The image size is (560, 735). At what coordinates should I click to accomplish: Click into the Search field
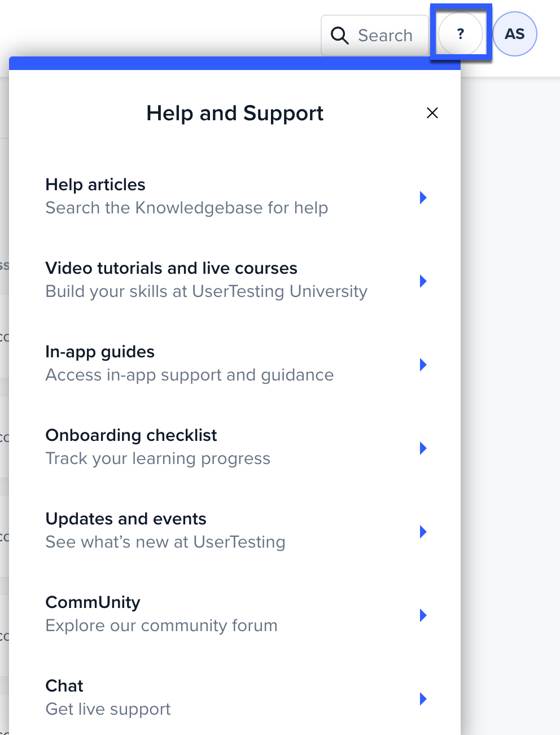375,36
